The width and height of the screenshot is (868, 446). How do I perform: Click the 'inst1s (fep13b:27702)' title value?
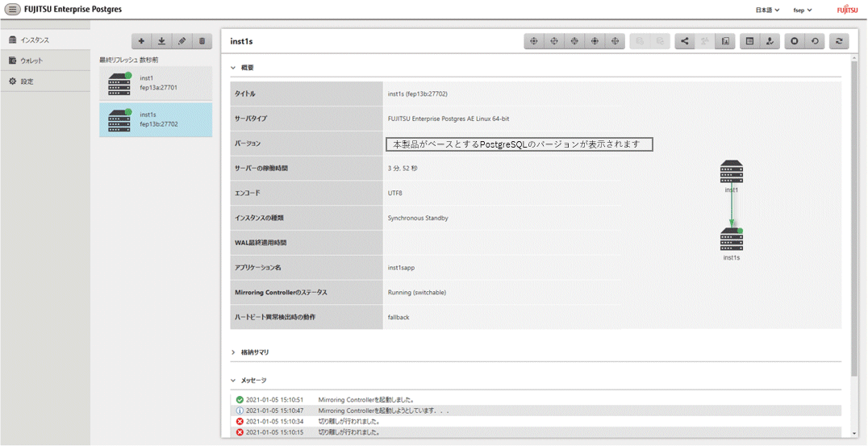(417, 94)
